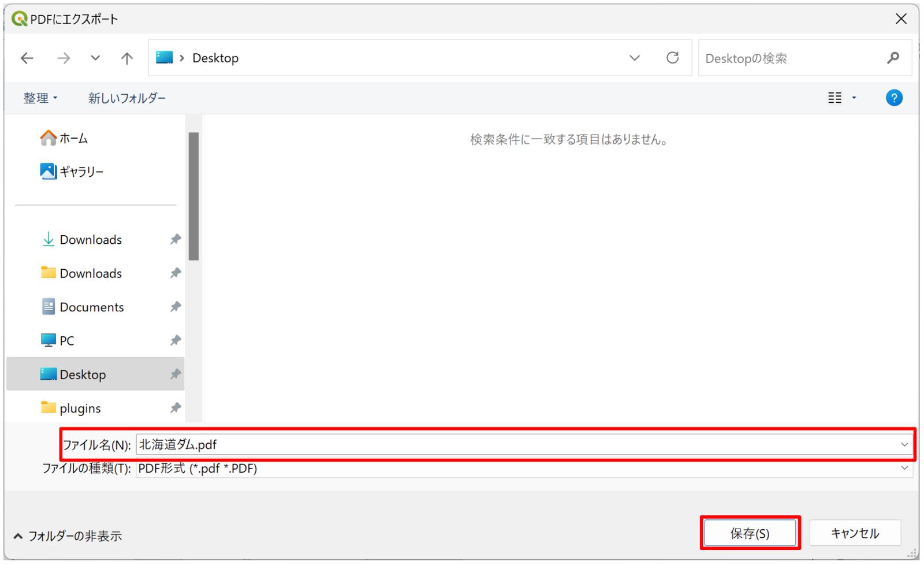Select Desktop in the navigation pane

pyautogui.click(x=95, y=374)
